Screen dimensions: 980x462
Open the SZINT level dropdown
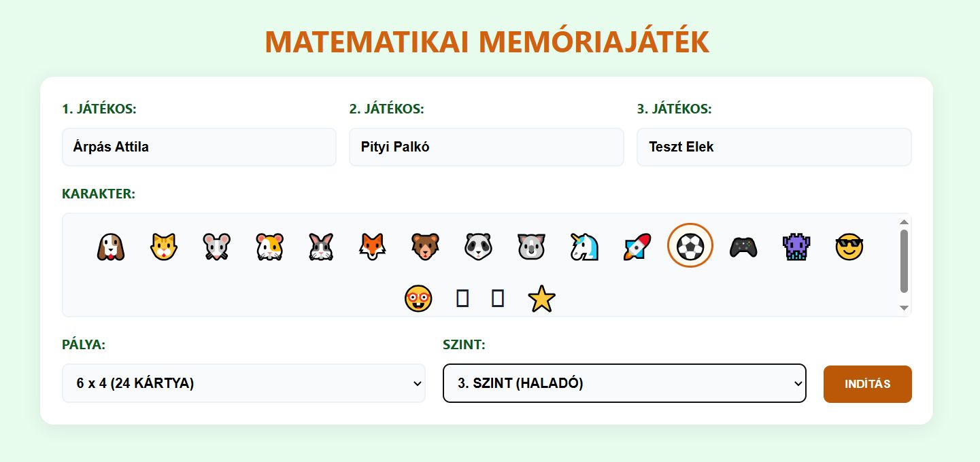click(x=624, y=383)
